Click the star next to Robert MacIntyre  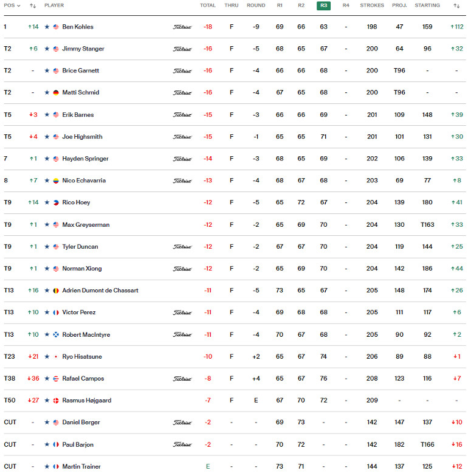click(47, 334)
